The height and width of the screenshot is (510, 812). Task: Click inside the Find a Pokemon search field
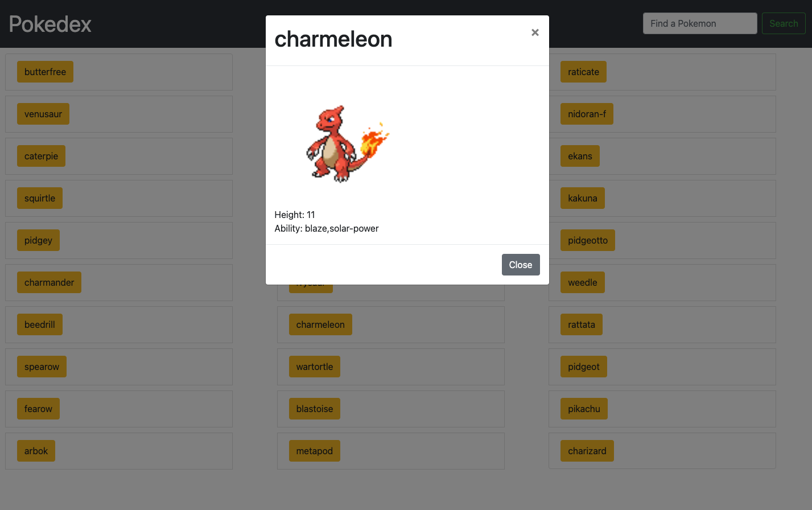[699, 23]
